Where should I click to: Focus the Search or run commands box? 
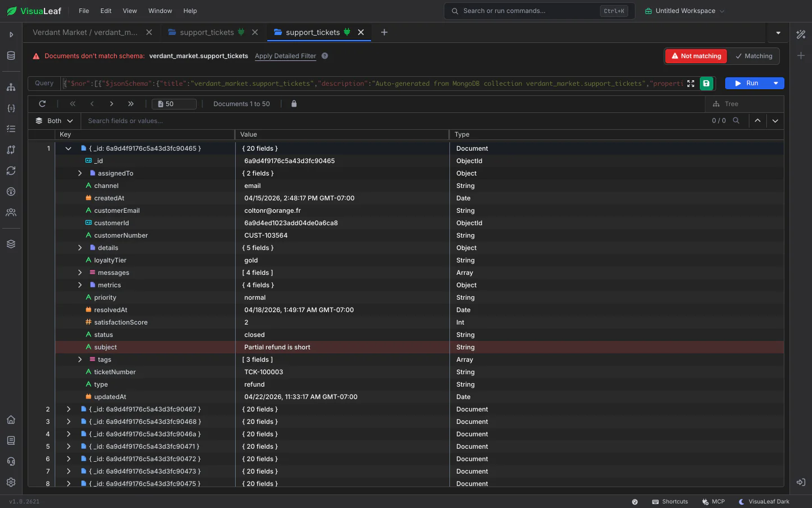[540, 11]
